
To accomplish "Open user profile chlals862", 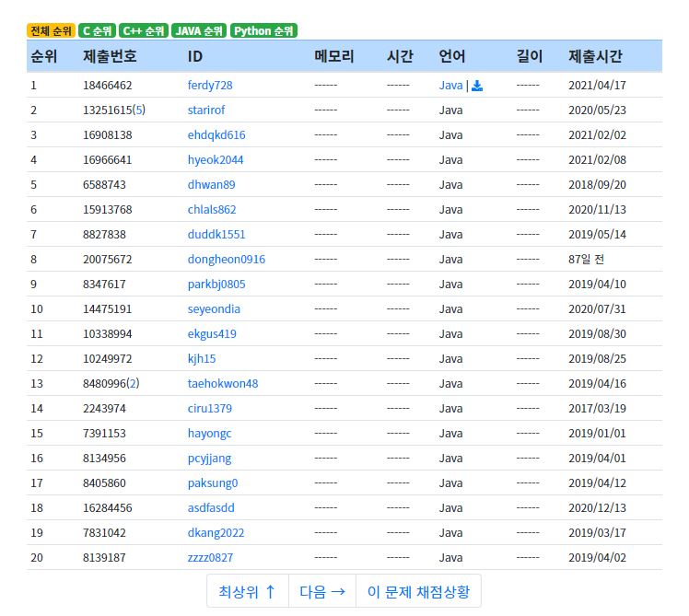I will point(212,210).
